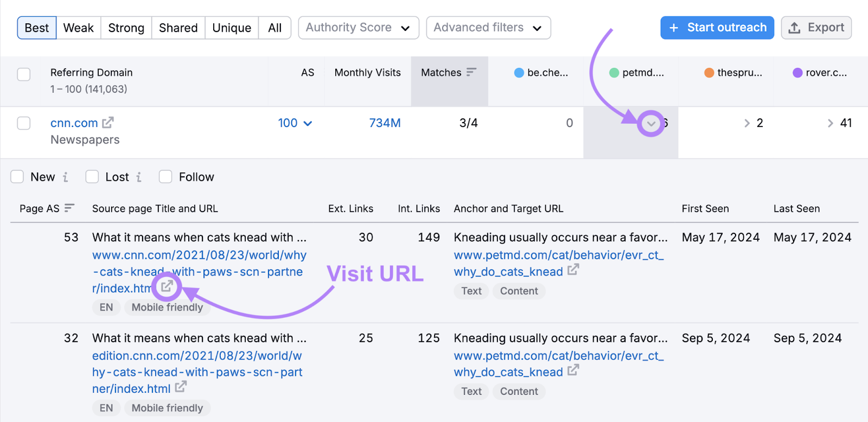Show info tooltip next to New

click(x=65, y=177)
